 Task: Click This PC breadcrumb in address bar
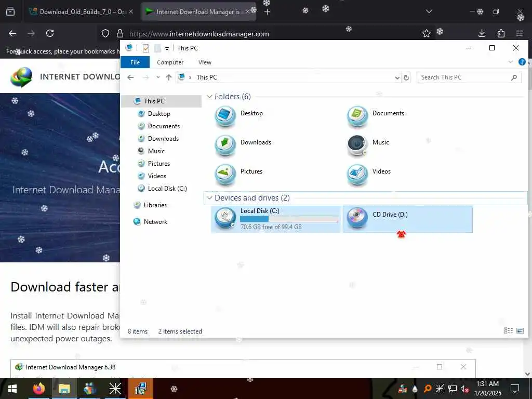tap(206, 77)
